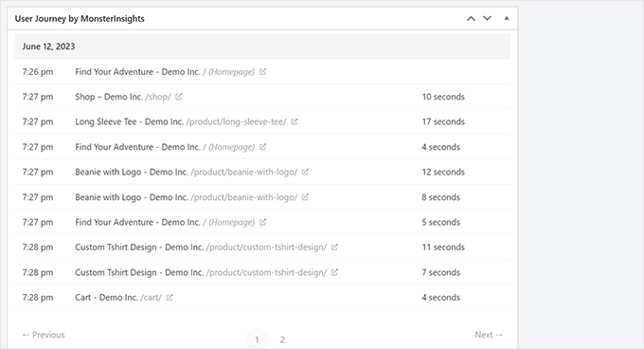
Task: Click "Cart - Demo Inc." page title
Action: pyautogui.click(x=106, y=297)
